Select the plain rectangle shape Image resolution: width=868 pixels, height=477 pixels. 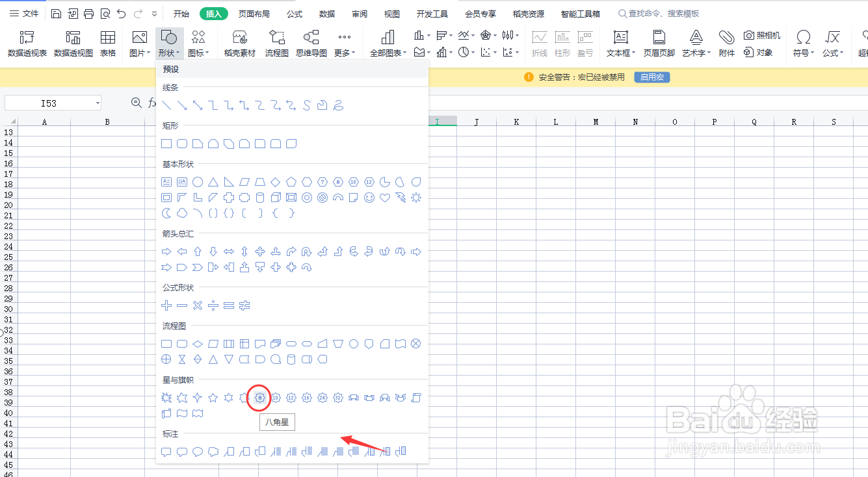[166, 144]
